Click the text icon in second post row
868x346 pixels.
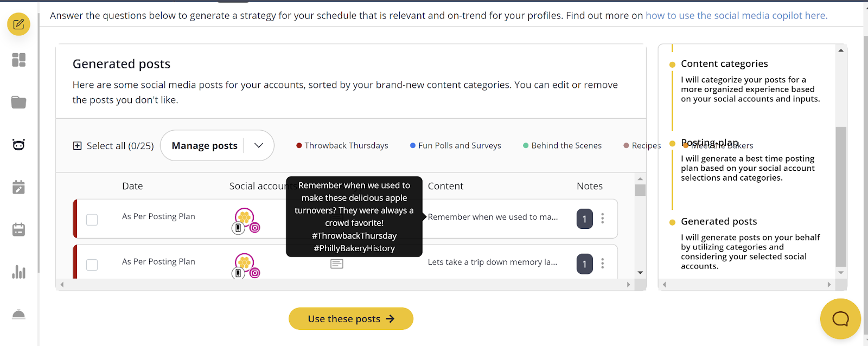coord(337,264)
